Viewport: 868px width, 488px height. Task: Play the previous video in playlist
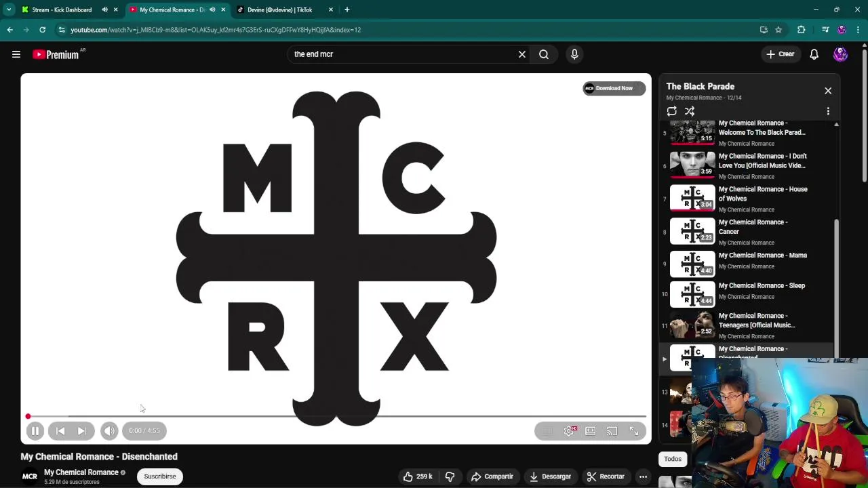(x=60, y=430)
